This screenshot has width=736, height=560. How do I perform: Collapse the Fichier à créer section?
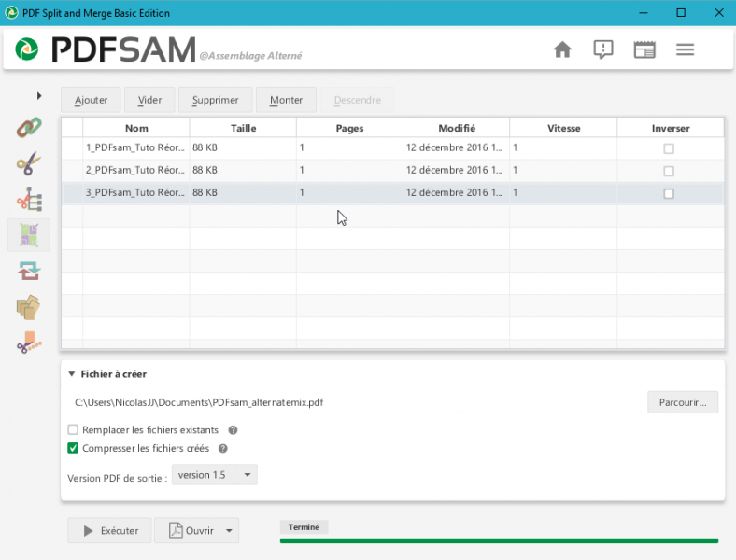coord(72,374)
